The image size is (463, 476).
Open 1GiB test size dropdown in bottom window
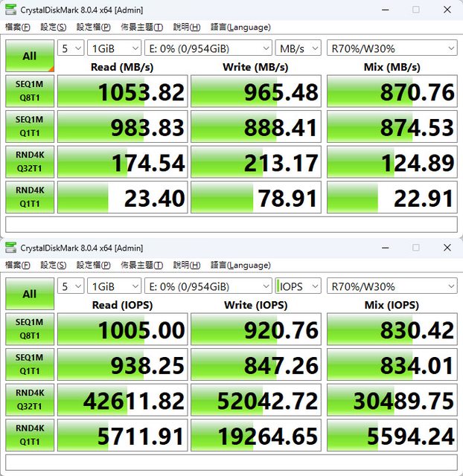point(114,286)
